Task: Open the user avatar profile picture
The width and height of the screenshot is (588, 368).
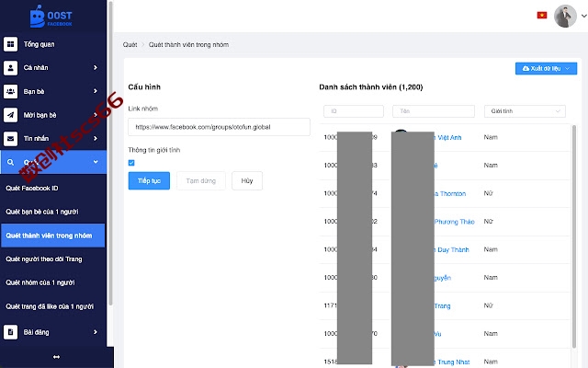Action: pos(565,17)
